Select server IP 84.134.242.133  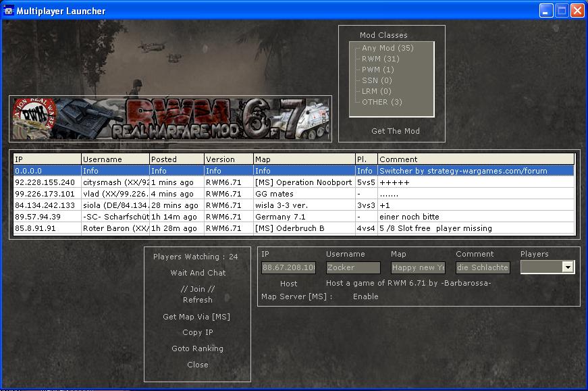[x=45, y=206]
